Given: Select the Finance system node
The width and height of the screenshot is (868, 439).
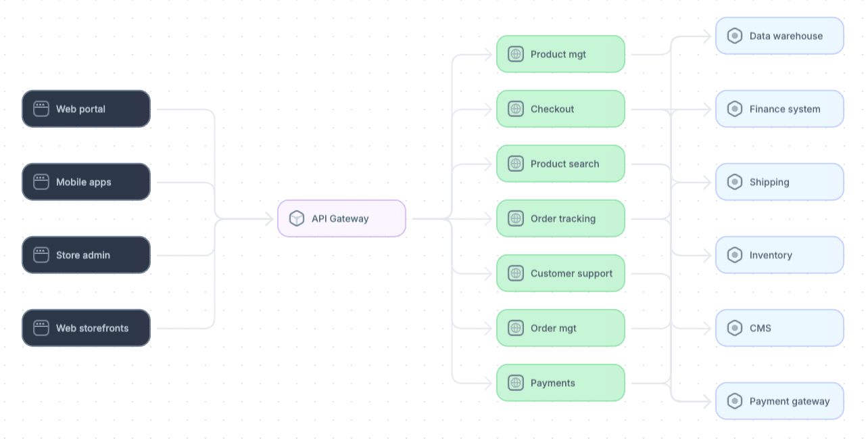Looking at the screenshot, I should (x=779, y=109).
